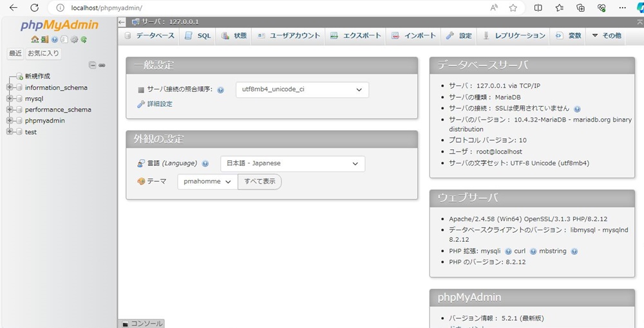The image size is (644, 328).
Task: Open the インポート tab
Action: pos(413,35)
